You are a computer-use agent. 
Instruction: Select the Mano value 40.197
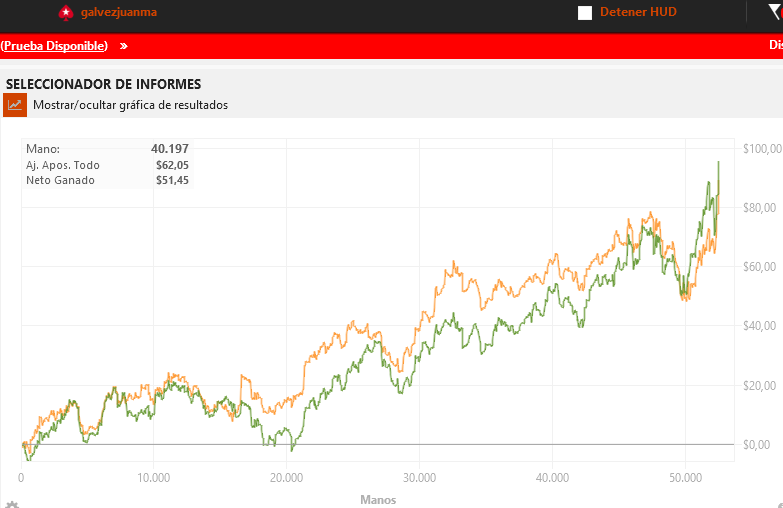point(170,148)
